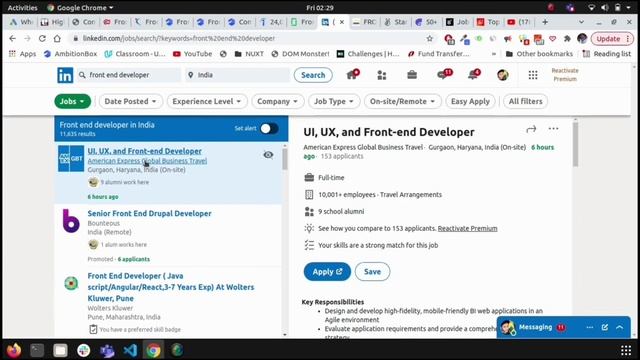
Task: Compose new message in Messaging panel
Action: point(604,327)
